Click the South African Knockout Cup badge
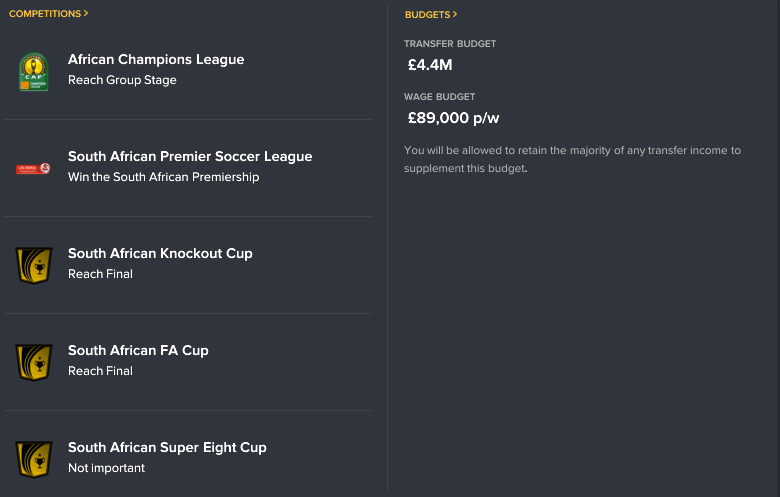The height and width of the screenshot is (497, 780). (34, 266)
